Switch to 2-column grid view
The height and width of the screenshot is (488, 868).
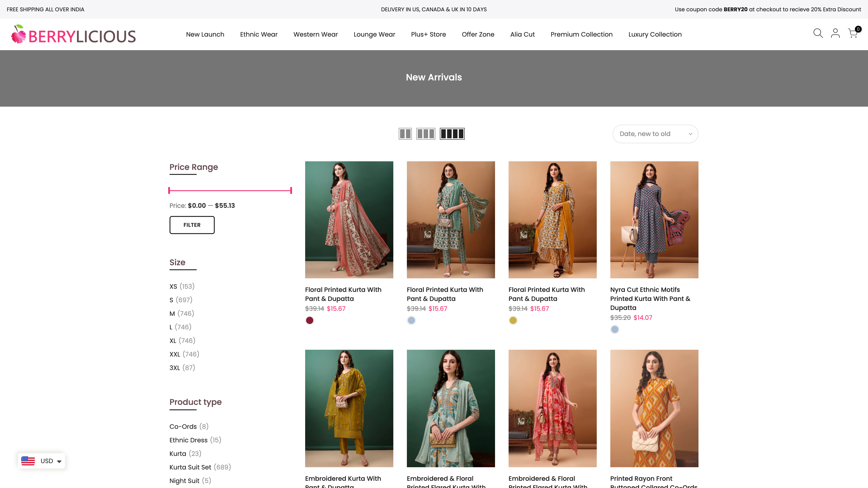click(x=405, y=133)
